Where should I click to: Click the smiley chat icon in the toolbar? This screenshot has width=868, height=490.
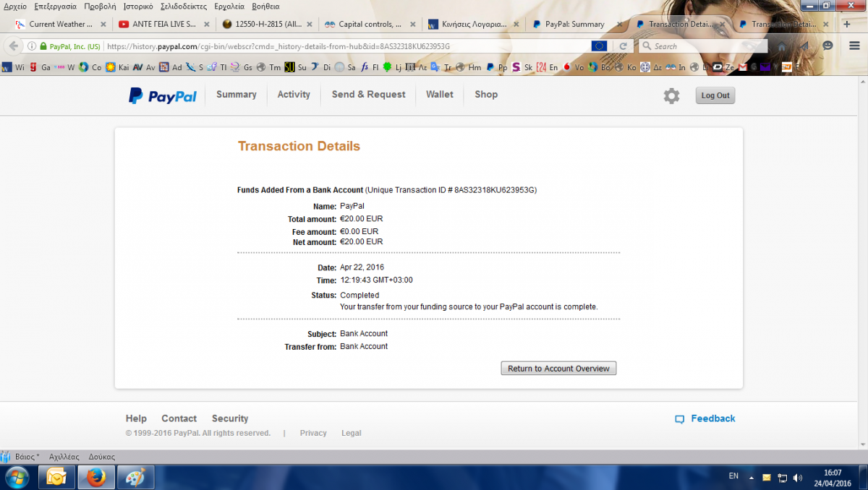pyautogui.click(x=827, y=46)
